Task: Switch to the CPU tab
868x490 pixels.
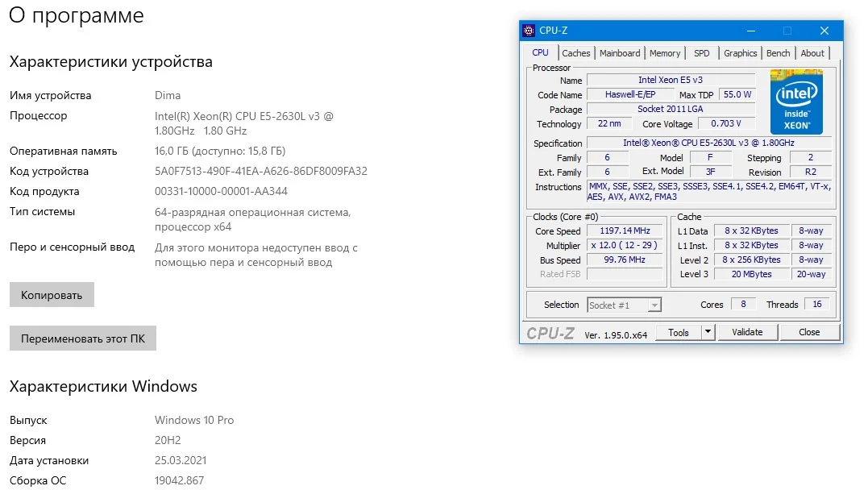Action: [540, 52]
